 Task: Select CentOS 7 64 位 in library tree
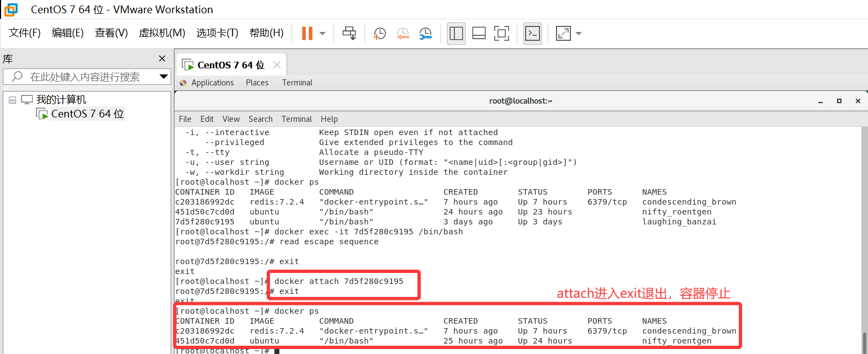pyautogui.click(x=87, y=114)
